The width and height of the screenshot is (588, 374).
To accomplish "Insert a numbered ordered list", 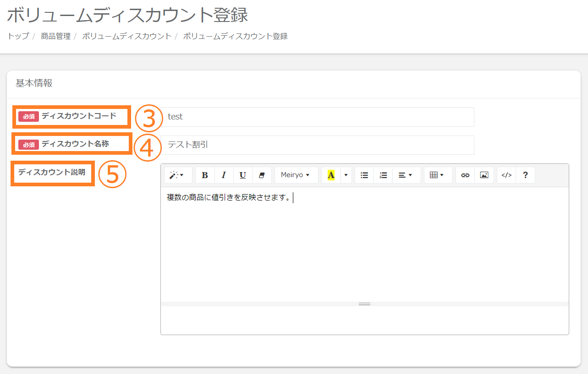I will pyautogui.click(x=383, y=175).
